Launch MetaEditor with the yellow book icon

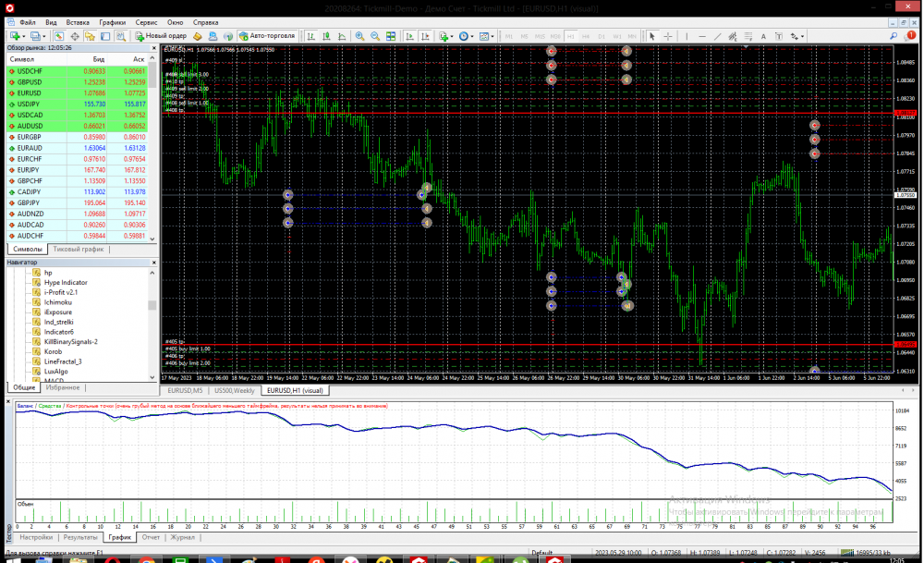click(198, 36)
